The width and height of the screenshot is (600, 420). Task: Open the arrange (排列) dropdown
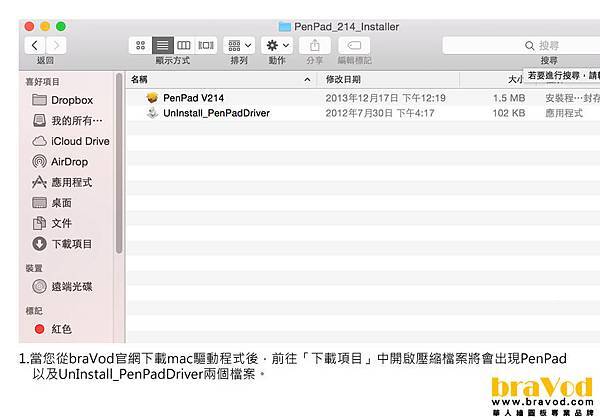coord(239,46)
